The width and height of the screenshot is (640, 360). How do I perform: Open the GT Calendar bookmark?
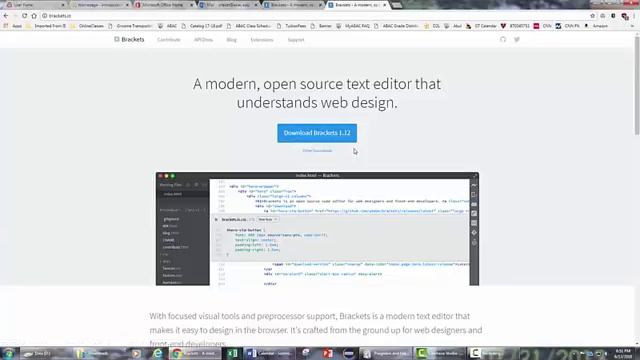(481, 26)
